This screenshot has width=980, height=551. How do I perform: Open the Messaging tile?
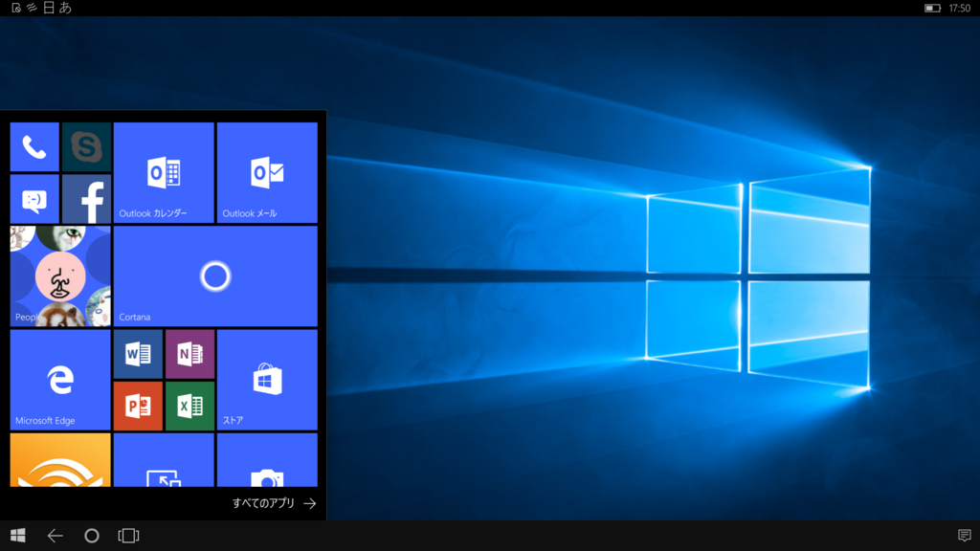coord(34,199)
